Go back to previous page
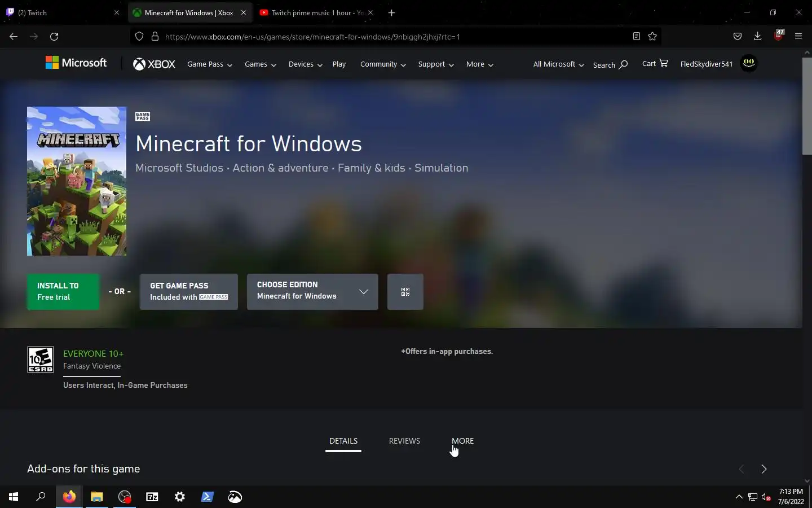 coord(14,36)
